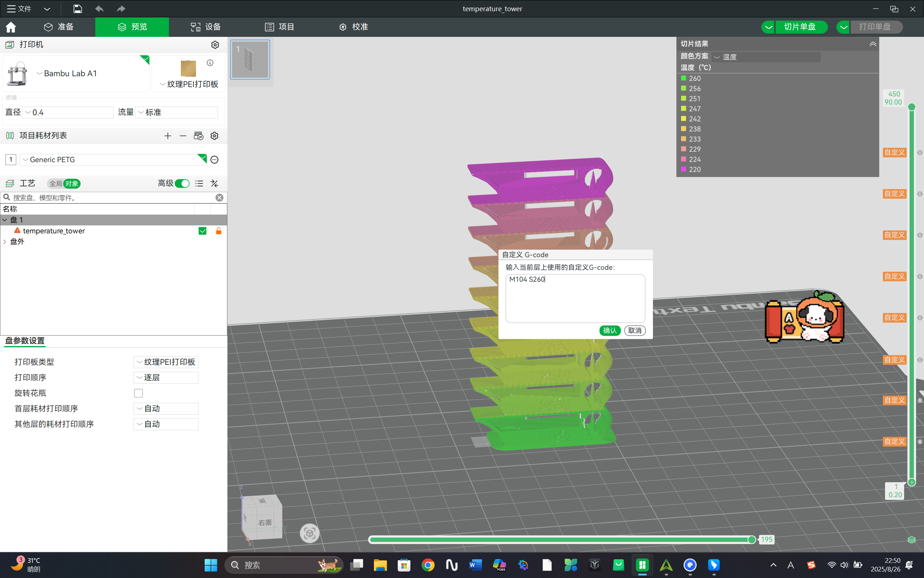Open the plate type (打印板类型) dropdown
924x578 pixels.
166,362
